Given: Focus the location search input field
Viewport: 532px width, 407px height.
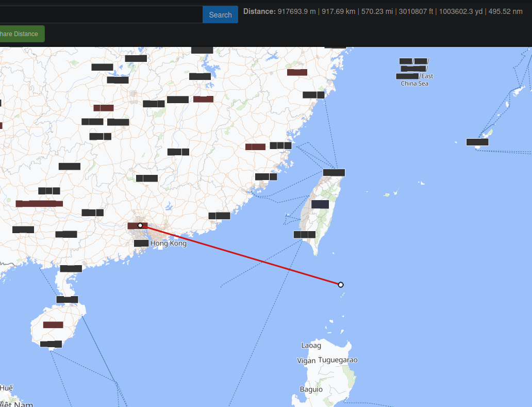Looking at the screenshot, I should click(x=101, y=14).
